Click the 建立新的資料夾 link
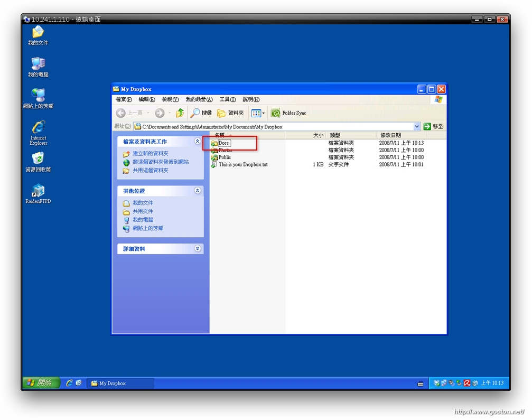The image size is (532, 420). 151,154
